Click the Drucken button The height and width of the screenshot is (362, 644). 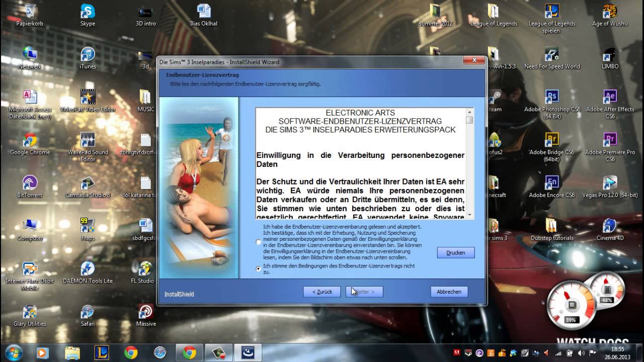pos(456,252)
